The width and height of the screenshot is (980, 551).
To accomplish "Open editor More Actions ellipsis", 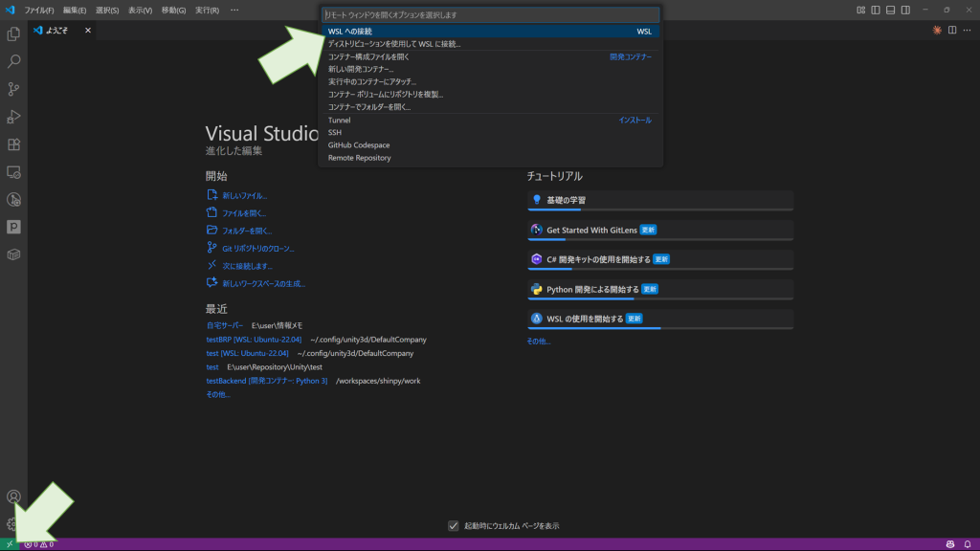I will [967, 30].
